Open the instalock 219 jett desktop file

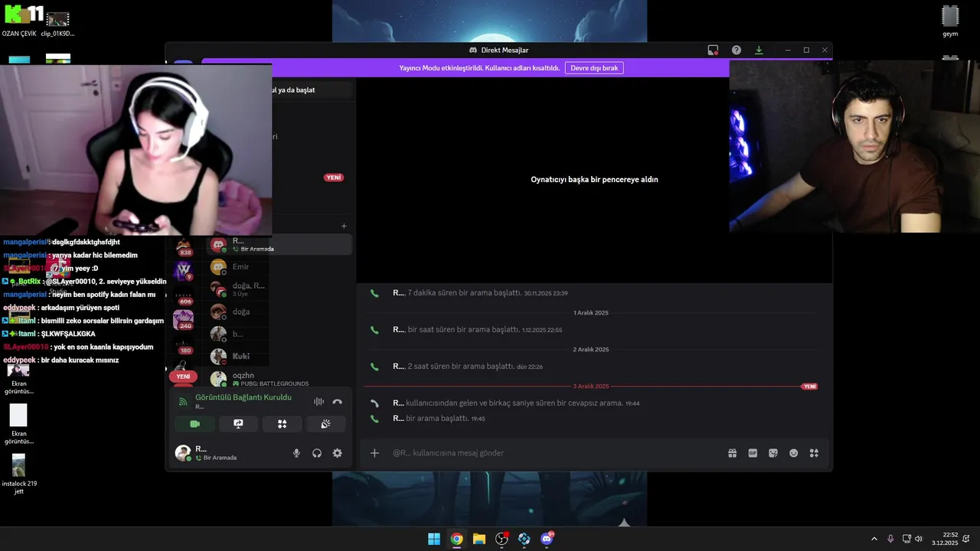click(x=19, y=472)
